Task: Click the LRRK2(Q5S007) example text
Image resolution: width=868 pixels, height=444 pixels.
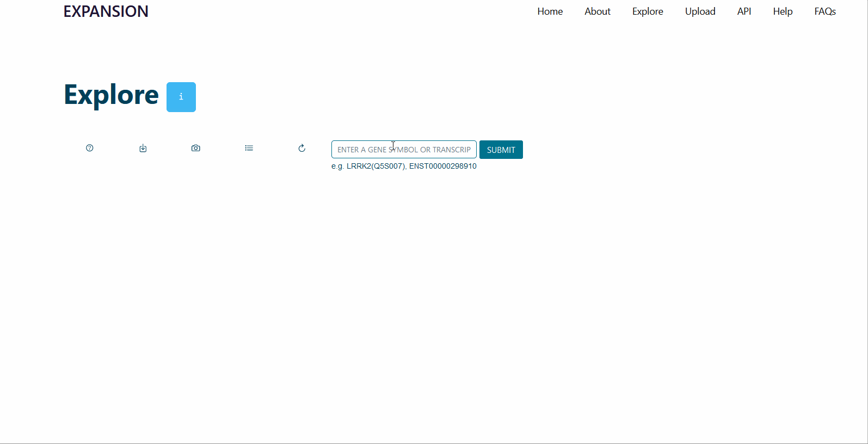Action: click(x=375, y=166)
